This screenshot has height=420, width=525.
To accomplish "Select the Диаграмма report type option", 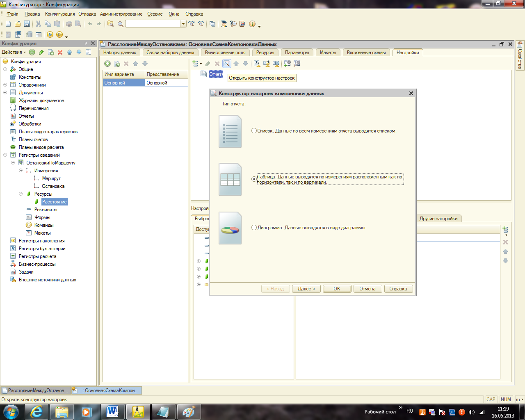I will pos(254,228).
